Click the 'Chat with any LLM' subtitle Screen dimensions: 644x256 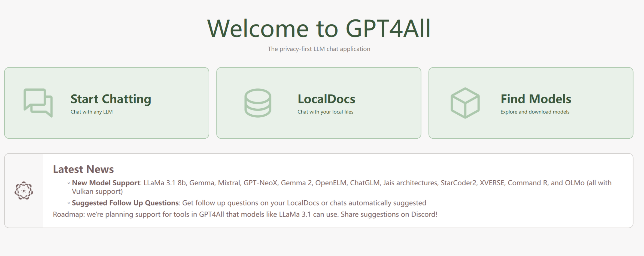click(92, 112)
